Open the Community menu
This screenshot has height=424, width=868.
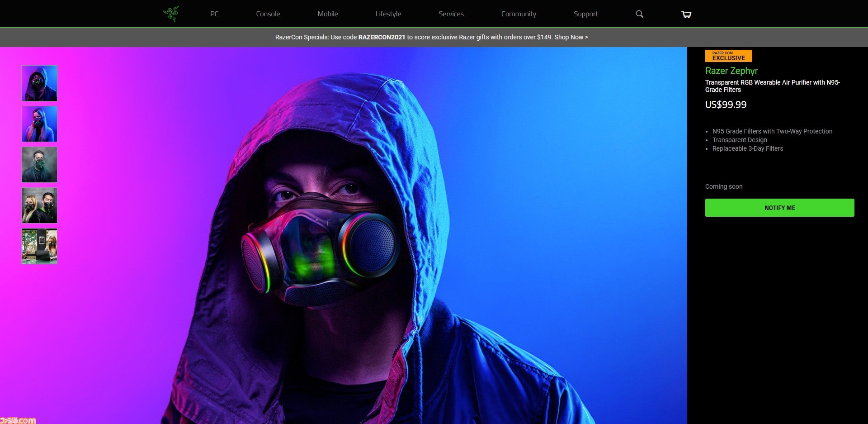tap(518, 14)
